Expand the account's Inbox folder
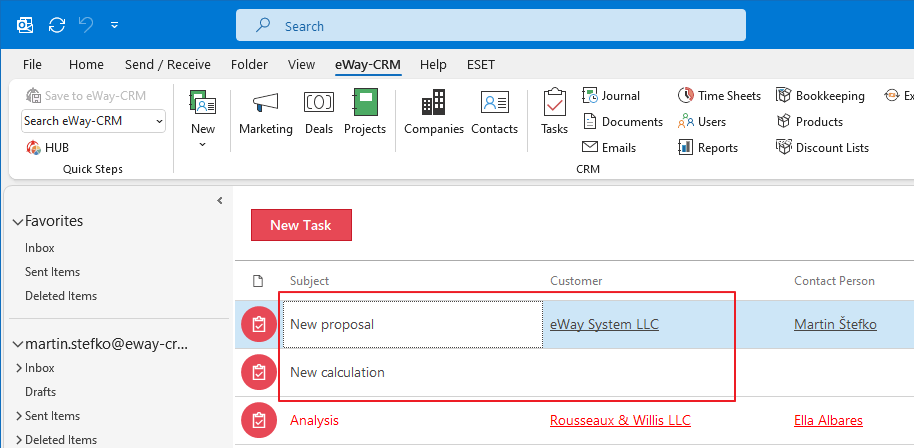914x448 pixels. tap(19, 368)
